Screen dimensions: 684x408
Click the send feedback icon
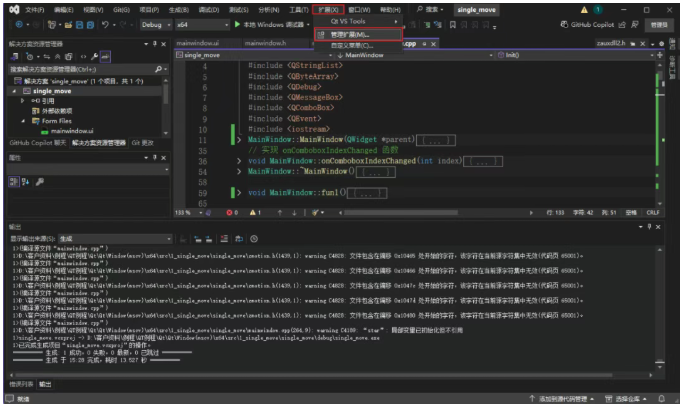point(635,24)
